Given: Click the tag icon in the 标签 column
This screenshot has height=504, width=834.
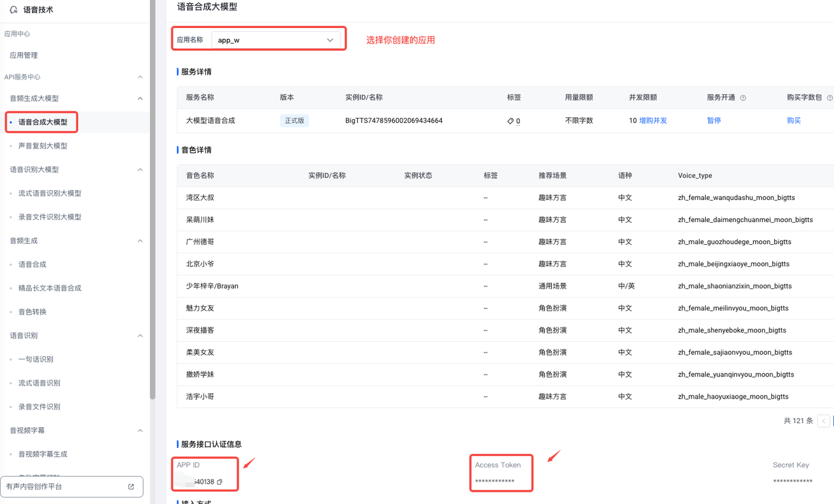Looking at the screenshot, I should tap(510, 121).
